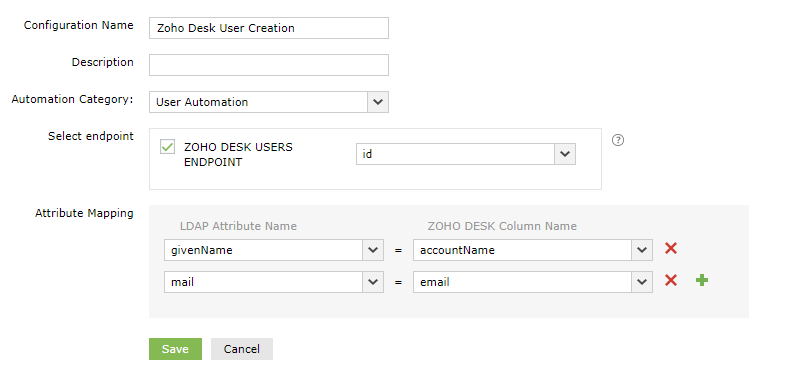Open the email Zoho Desk column dropdown
811x369 pixels.
[x=533, y=282]
